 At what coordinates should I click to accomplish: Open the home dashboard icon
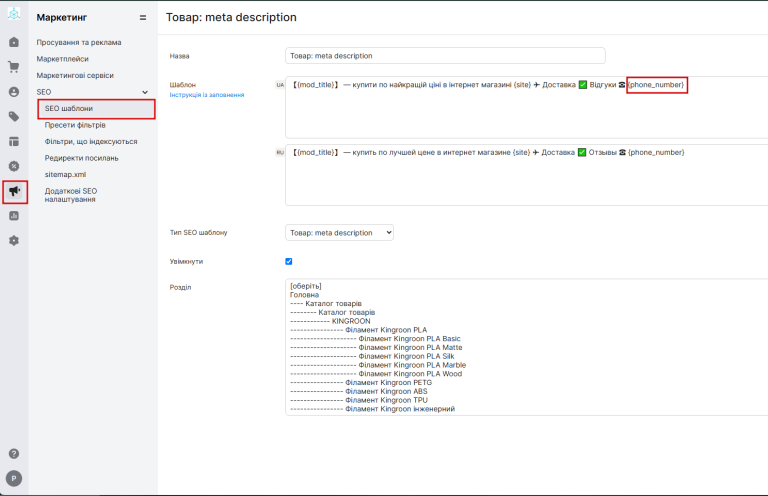14,42
